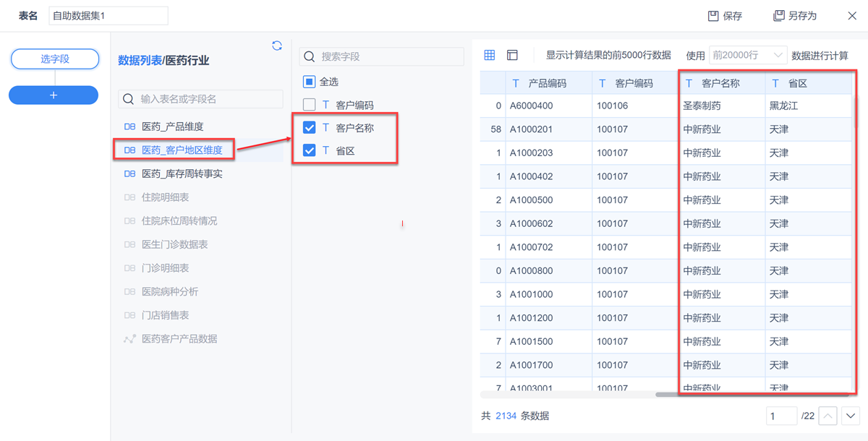Viewport: 868px width, 441px height.
Task: Click the save disk icon
Action: [x=713, y=16]
